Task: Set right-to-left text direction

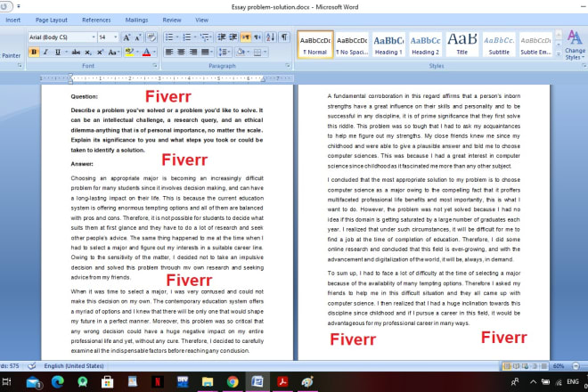Action: coord(257,37)
